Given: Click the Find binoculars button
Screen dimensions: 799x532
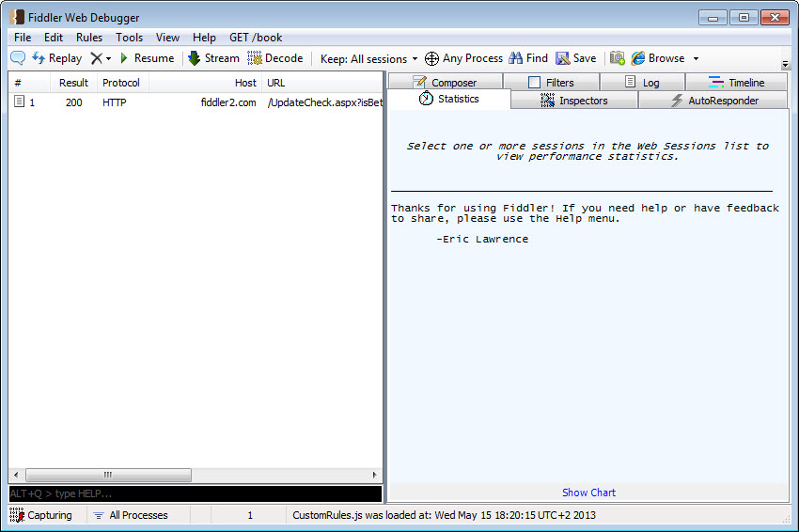Looking at the screenshot, I should pyautogui.click(x=528, y=58).
